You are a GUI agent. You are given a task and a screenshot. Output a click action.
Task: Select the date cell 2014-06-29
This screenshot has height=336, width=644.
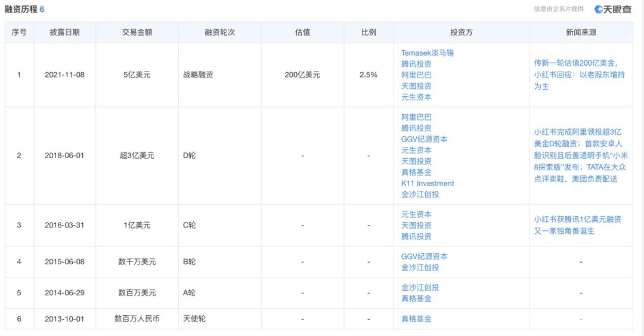[64, 293]
